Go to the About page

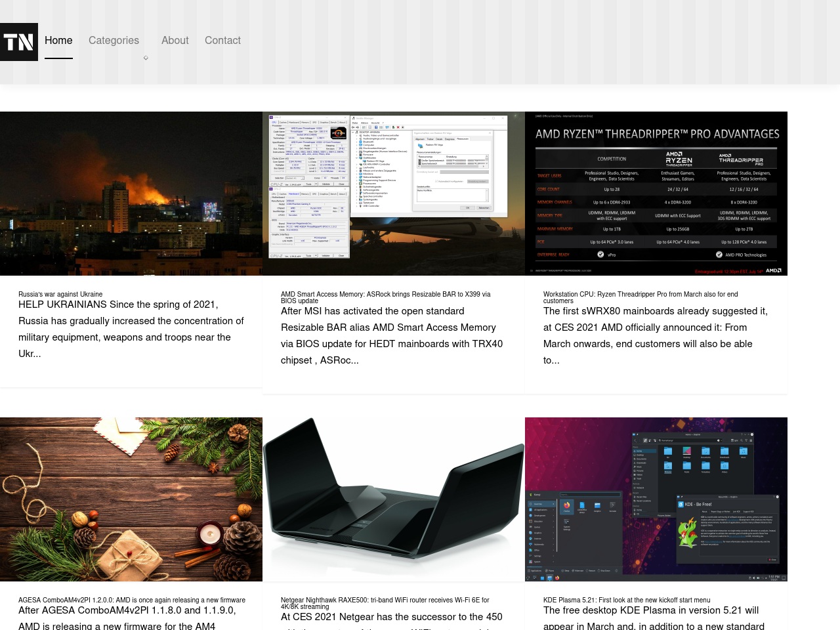(175, 40)
